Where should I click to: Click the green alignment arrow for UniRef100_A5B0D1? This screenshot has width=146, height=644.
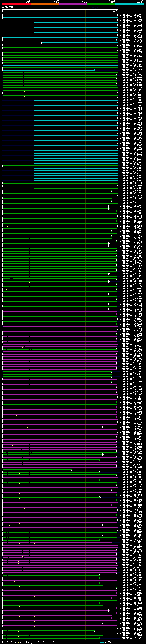(112, 191)
